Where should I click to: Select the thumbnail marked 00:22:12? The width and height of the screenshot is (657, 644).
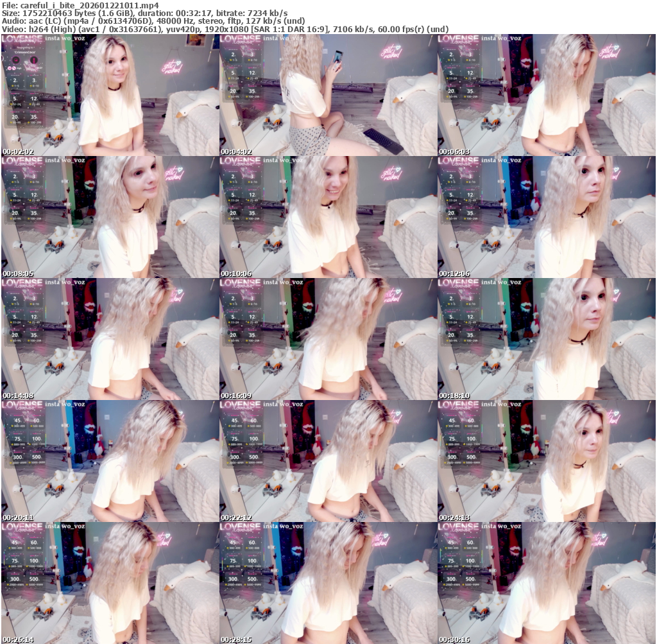point(328,461)
